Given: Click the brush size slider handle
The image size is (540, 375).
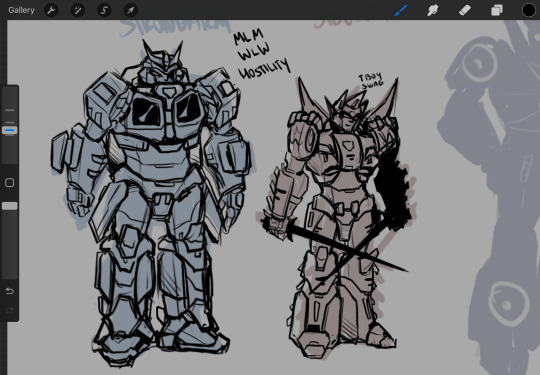Looking at the screenshot, I should (x=10, y=130).
